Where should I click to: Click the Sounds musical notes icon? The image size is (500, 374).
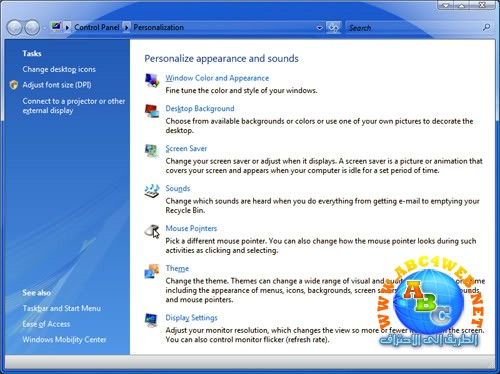[x=152, y=191]
